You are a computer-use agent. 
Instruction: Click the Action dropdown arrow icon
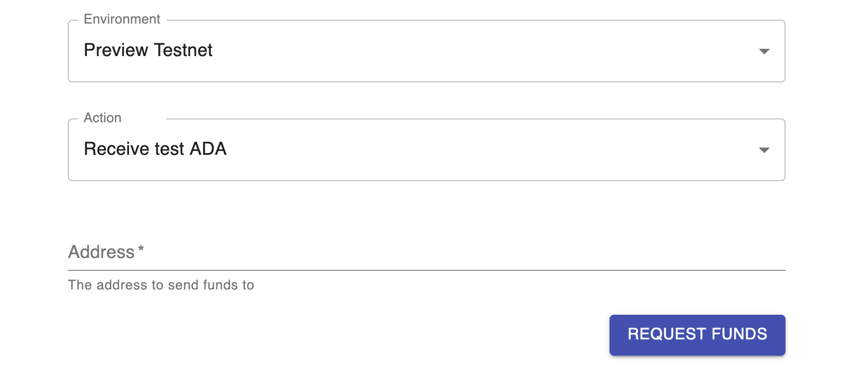coord(763,150)
